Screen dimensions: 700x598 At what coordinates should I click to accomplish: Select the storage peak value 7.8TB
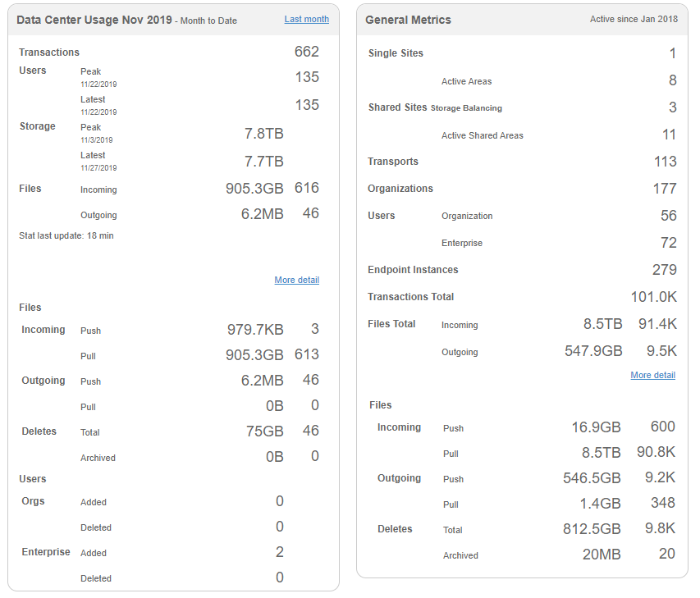pos(263,133)
